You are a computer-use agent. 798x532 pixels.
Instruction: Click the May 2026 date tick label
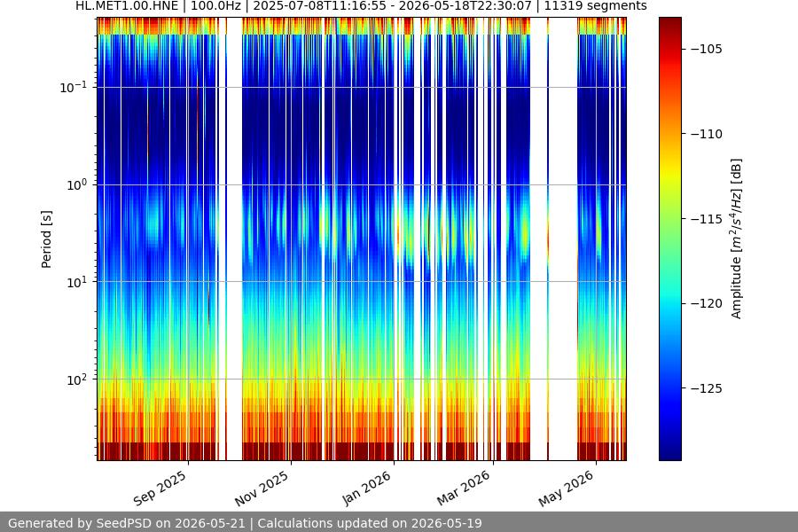click(566, 489)
